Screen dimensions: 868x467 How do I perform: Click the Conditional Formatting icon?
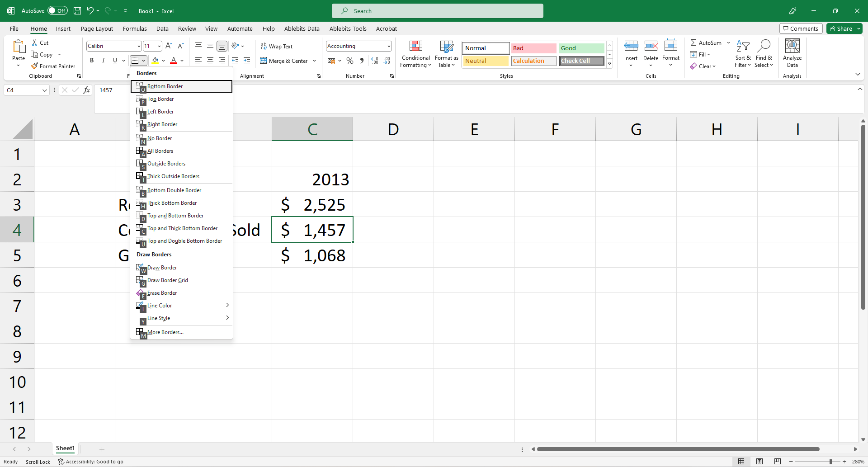click(415, 47)
